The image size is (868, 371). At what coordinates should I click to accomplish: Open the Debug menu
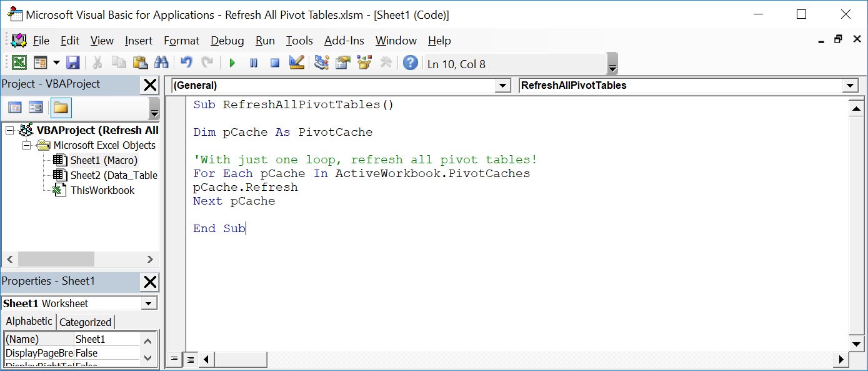pyautogui.click(x=227, y=41)
